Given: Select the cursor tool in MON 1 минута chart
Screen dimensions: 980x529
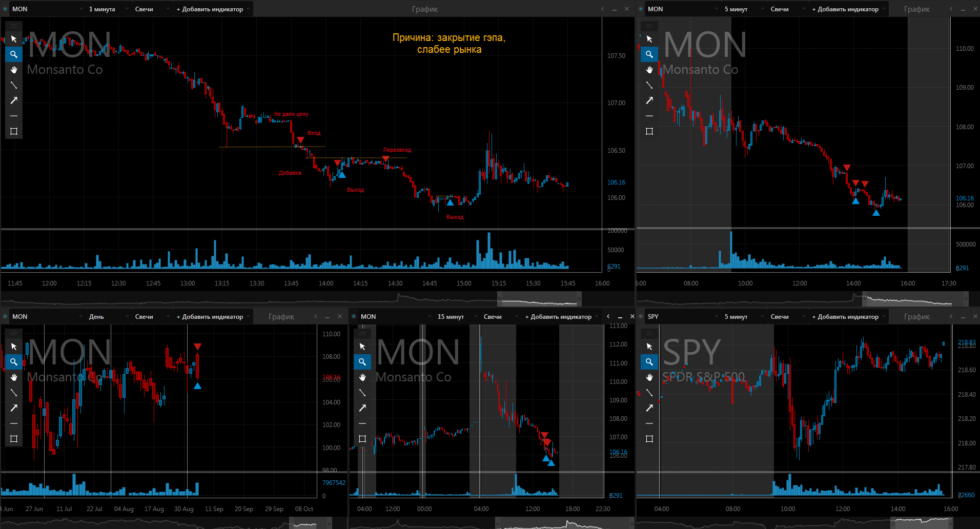Looking at the screenshot, I should (14, 39).
